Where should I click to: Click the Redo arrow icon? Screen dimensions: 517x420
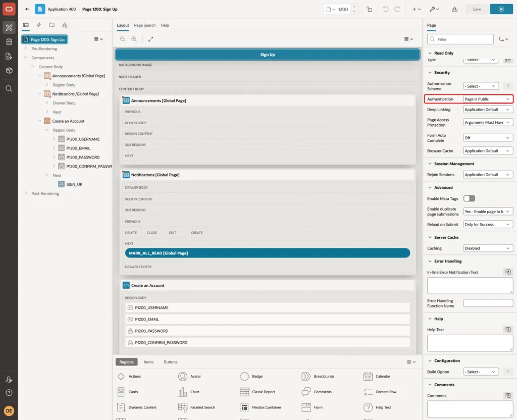[397, 9]
